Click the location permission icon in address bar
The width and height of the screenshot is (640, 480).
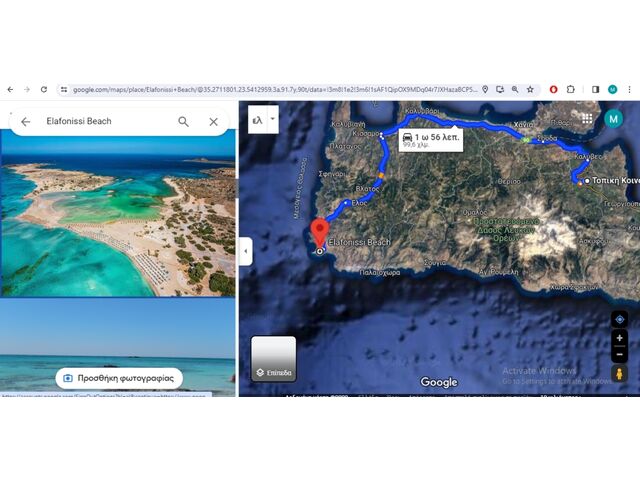coord(485,89)
